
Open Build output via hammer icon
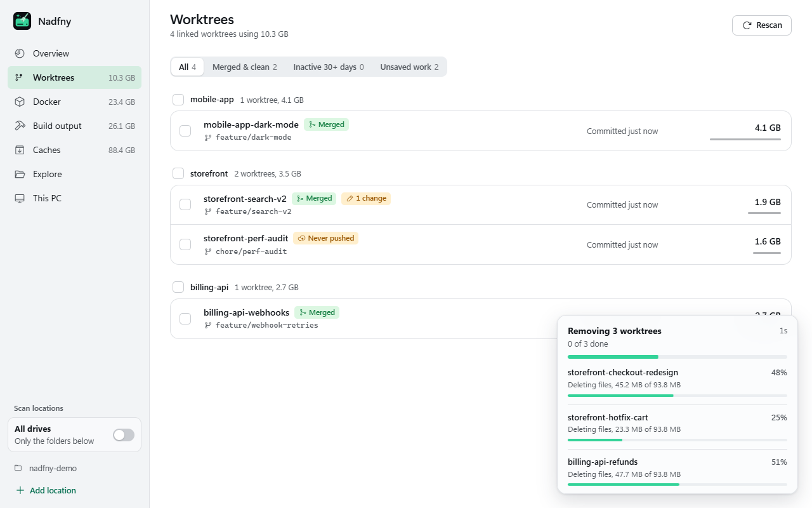coord(20,126)
